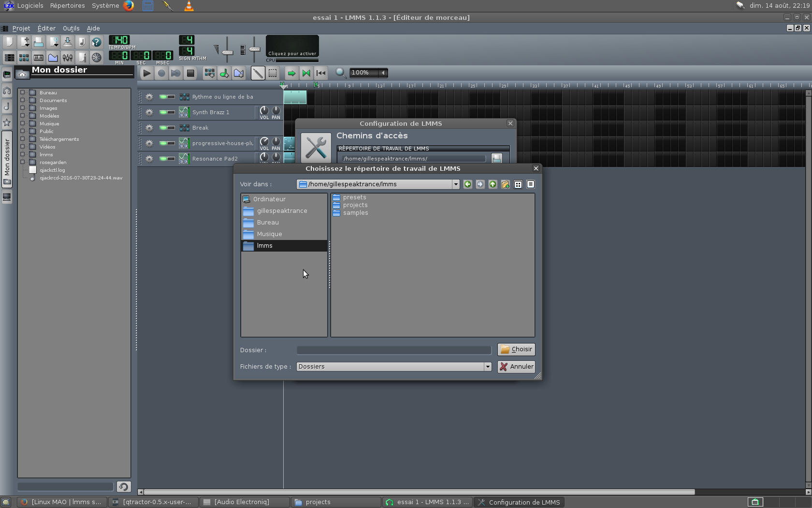The height and width of the screenshot is (508, 812).
Task: Mute the Rythme ou ligne de ba track
Action: tap(163, 97)
